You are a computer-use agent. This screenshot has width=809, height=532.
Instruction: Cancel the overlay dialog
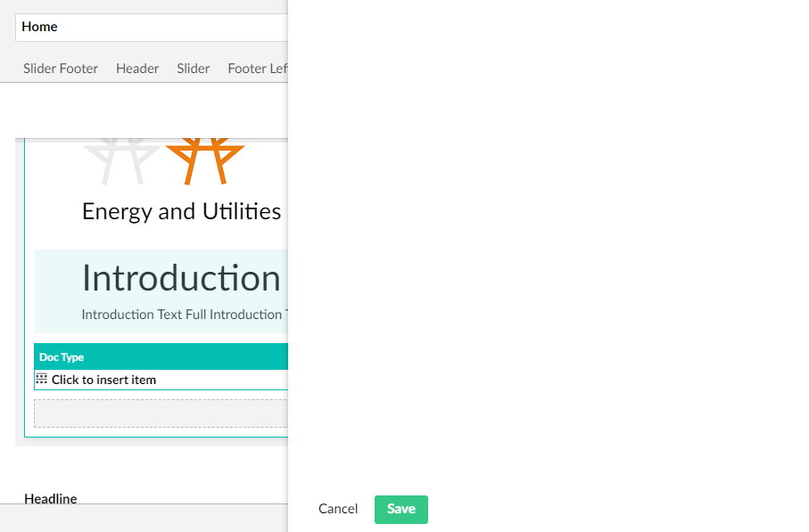coord(338,509)
